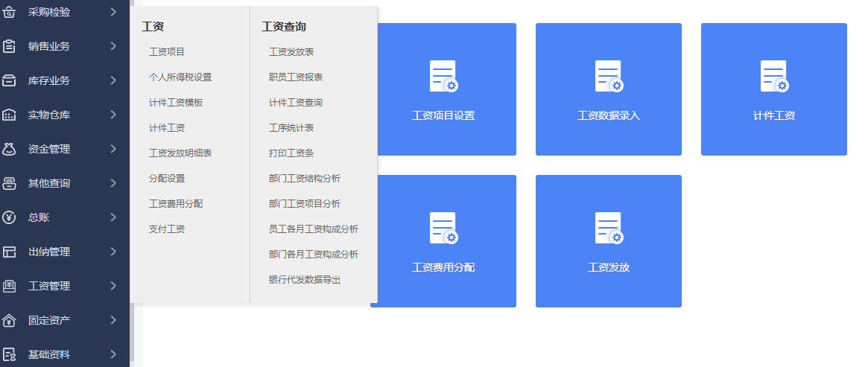The height and width of the screenshot is (367, 868).
Task: Click the 销售业务 clipboard icon
Action: (x=8, y=46)
